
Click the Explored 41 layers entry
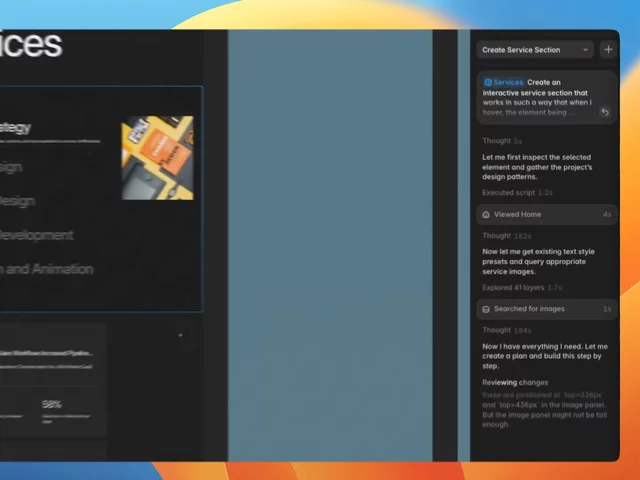click(522, 288)
